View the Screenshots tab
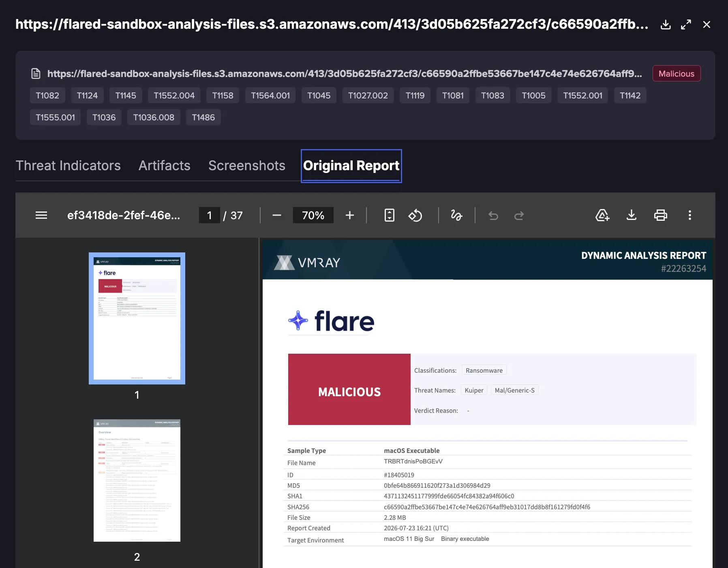This screenshot has width=728, height=568. [x=247, y=166]
